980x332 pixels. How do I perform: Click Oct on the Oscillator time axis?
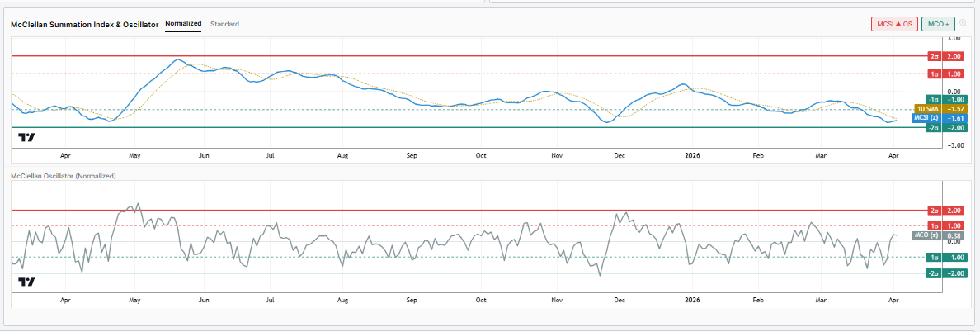click(481, 299)
